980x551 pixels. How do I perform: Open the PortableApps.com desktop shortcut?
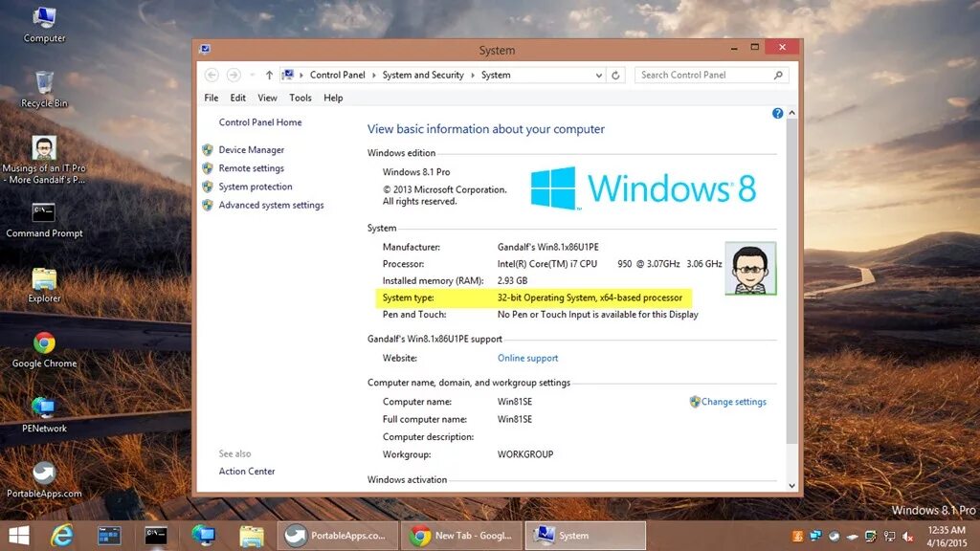[44, 480]
